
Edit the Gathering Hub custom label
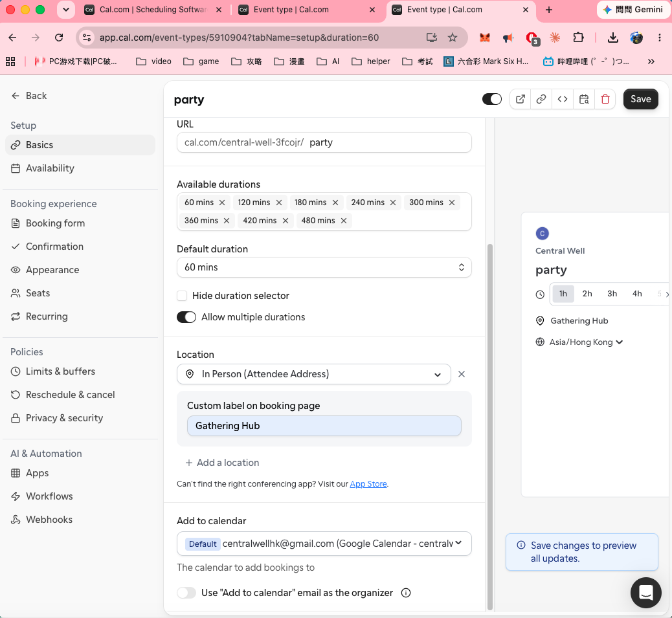(324, 426)
